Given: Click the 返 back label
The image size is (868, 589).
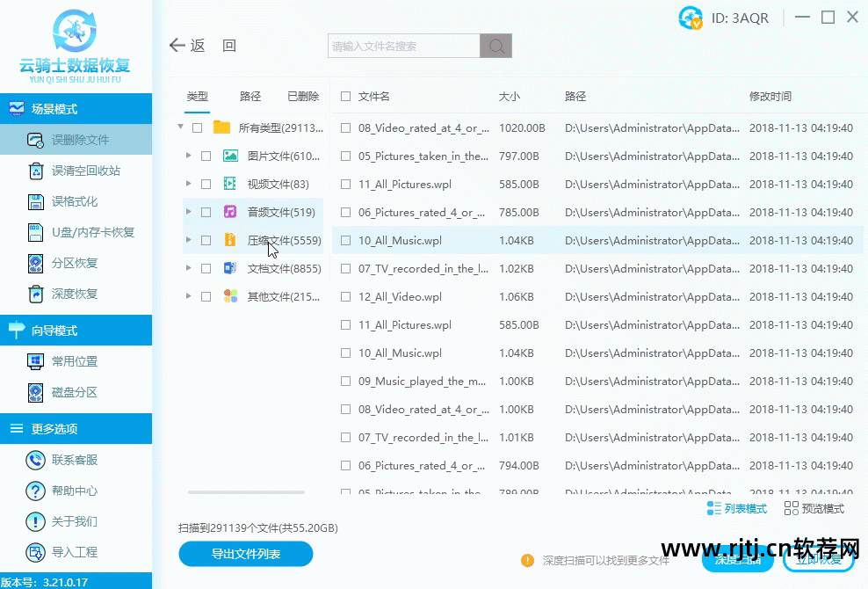Looking at the screenshot, I should [x=198, y=46].
